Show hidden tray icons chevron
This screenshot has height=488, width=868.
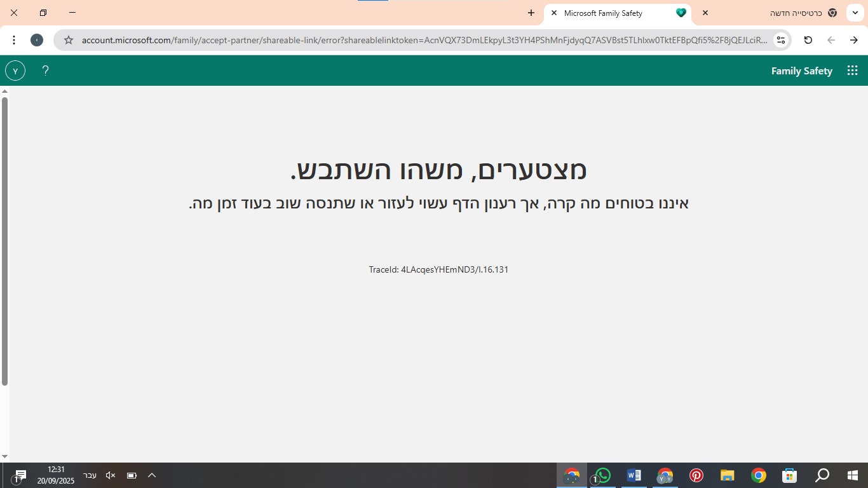click(x=152, y=475)
